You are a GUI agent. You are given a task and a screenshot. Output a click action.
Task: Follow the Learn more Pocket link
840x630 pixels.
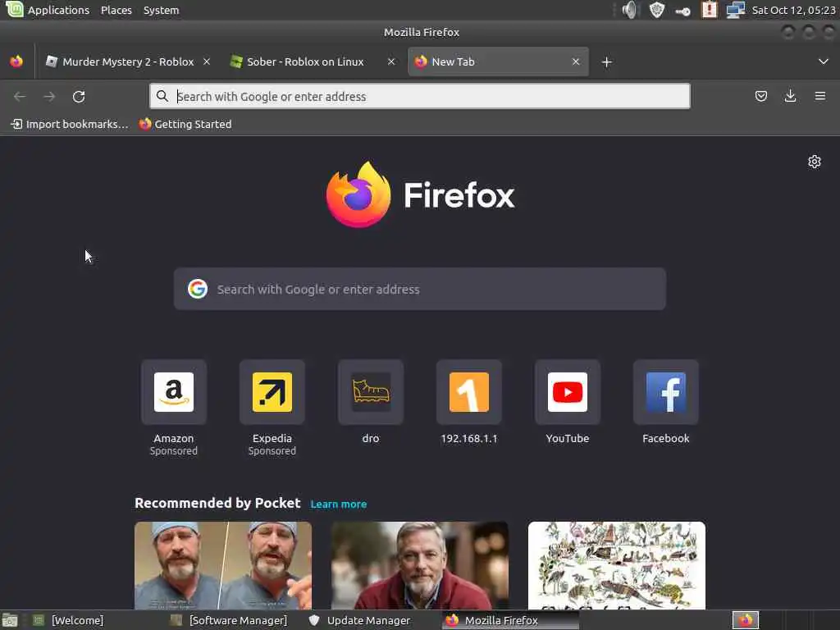[339, 504]
